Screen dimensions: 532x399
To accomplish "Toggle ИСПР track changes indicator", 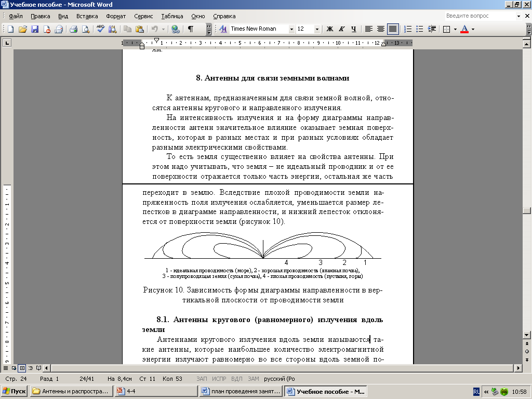I will (219, 379).
